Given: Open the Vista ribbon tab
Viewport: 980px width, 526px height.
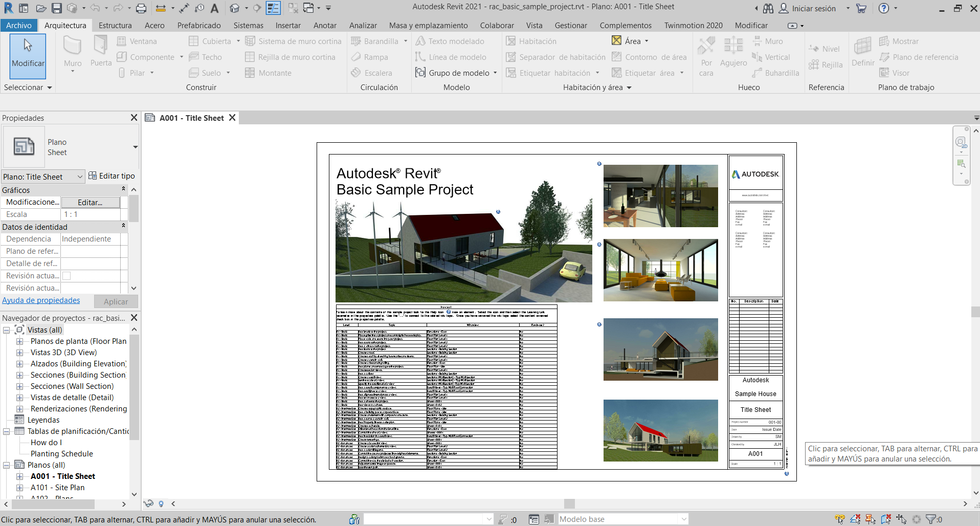Looking at the screenshot, I should (x=534, y=25).
